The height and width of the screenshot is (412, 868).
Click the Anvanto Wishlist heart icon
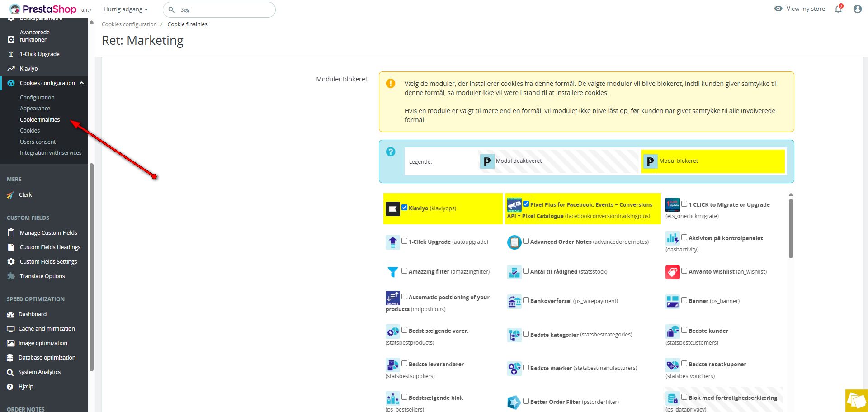[x=673, y=272]
